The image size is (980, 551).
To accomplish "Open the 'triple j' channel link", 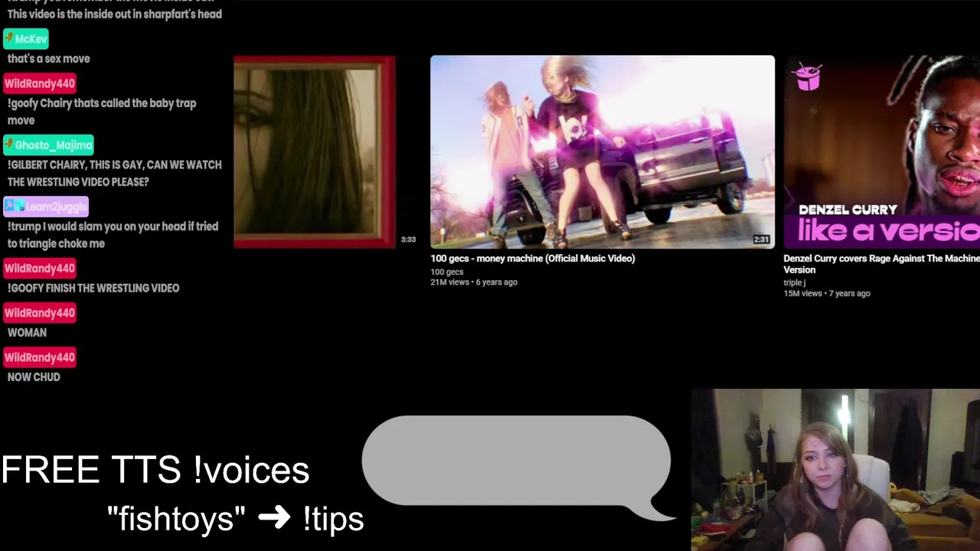I will [x=794, y=282].
